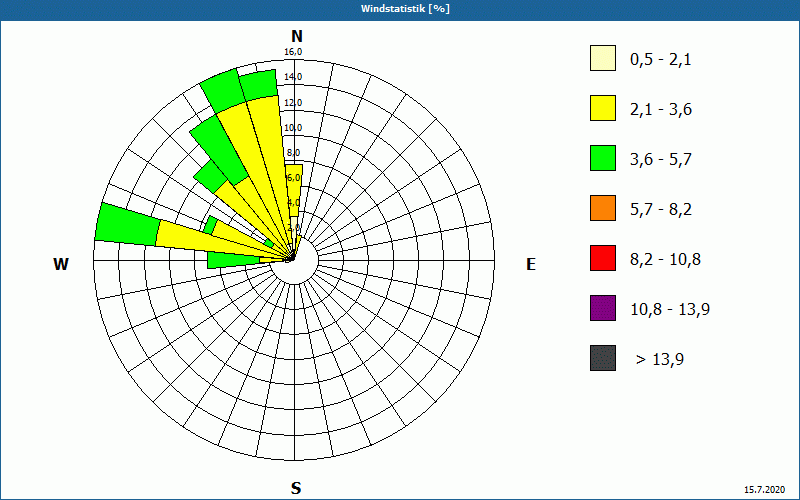Click the 16,0 radial axis label
This screenshot has width=800, height=500.
pos(293,52)
